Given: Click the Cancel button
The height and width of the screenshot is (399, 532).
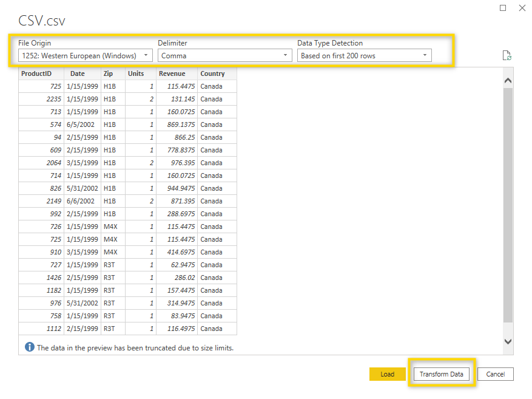Looking at the screenshot, I should 496,374.
